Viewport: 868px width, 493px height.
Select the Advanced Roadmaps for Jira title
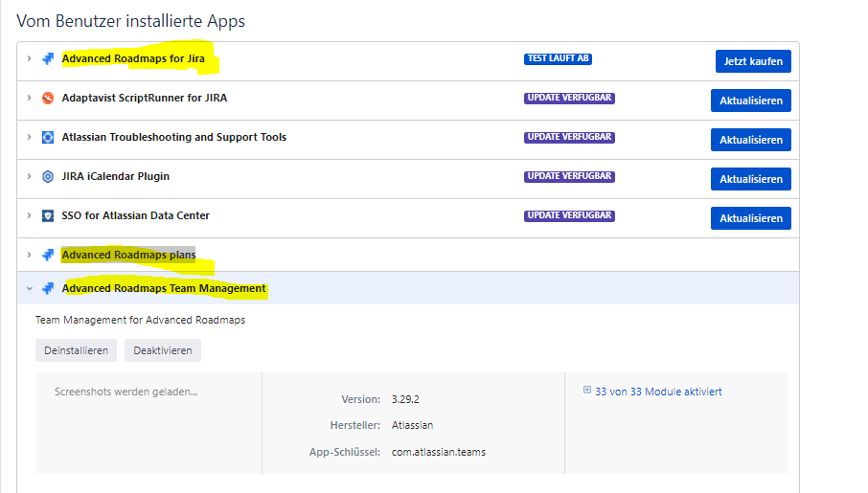133,58
